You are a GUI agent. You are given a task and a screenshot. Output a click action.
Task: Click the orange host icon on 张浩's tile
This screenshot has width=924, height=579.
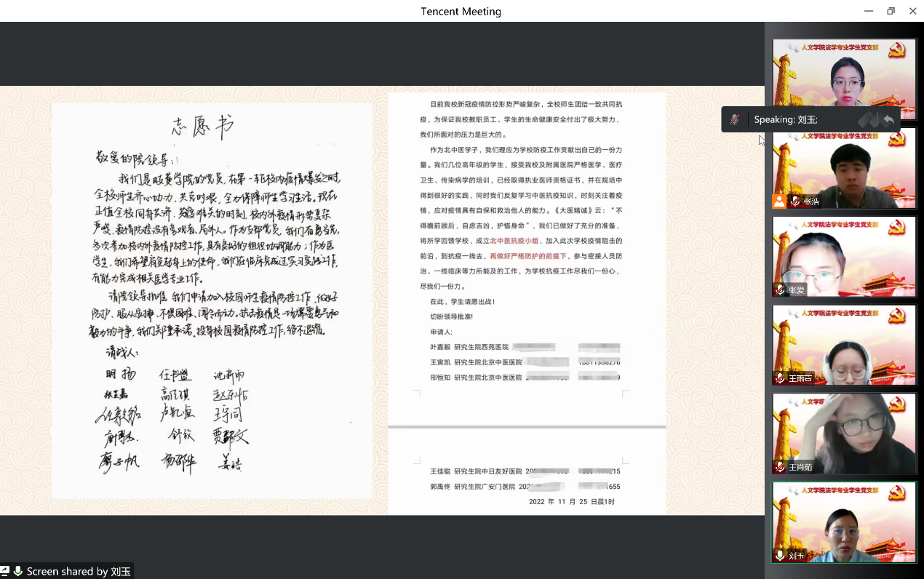[x=779, y=201]
